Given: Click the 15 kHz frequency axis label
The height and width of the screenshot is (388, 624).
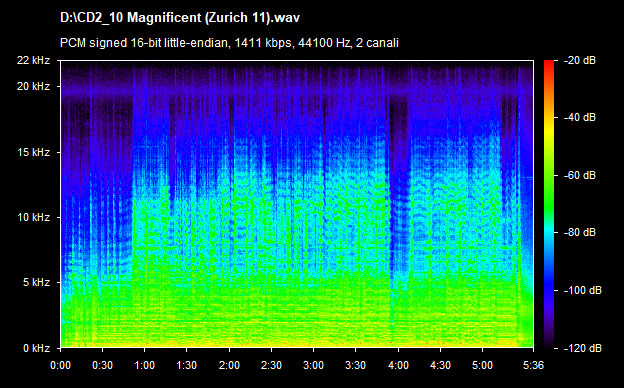Looking at the screenshot, I should (x=33, y=152).
